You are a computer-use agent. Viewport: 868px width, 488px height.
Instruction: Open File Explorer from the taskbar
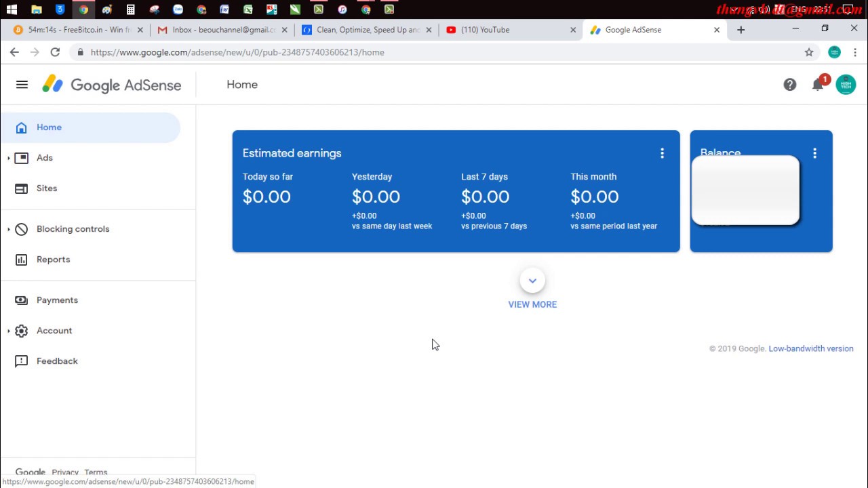pos(37,9)
